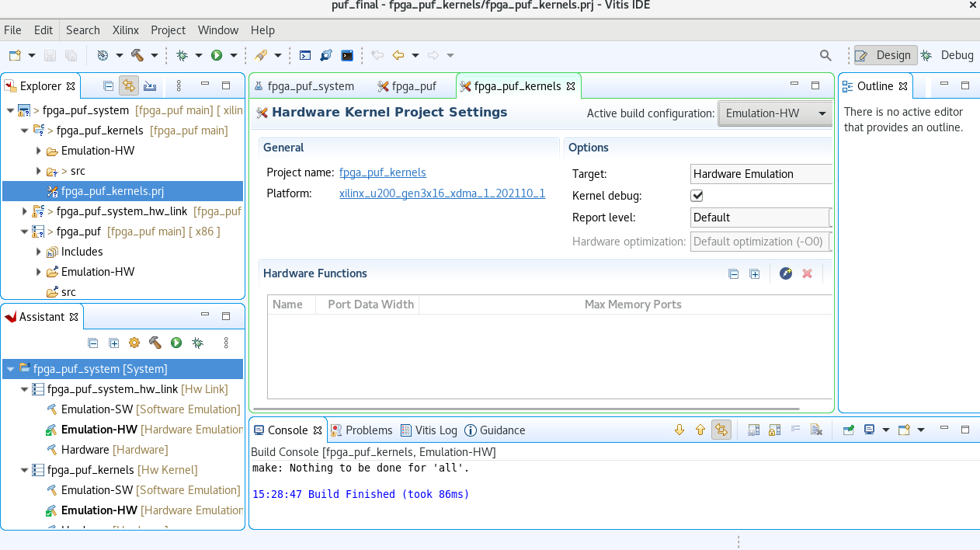Open the Guidance tab
980x550 pixels.
[x=495, y=430]
